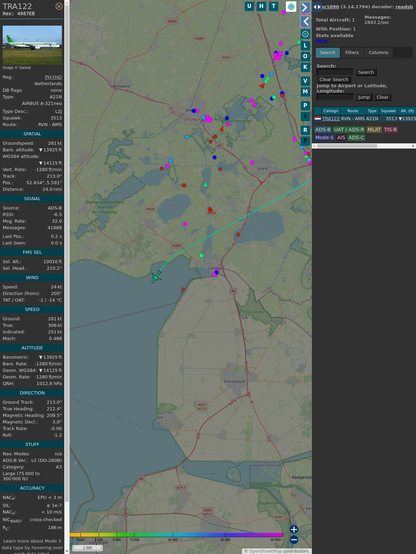The image size is (416, 554).
Task: Collapse sidebar with left chevron arrow
Action: [305, 22]
